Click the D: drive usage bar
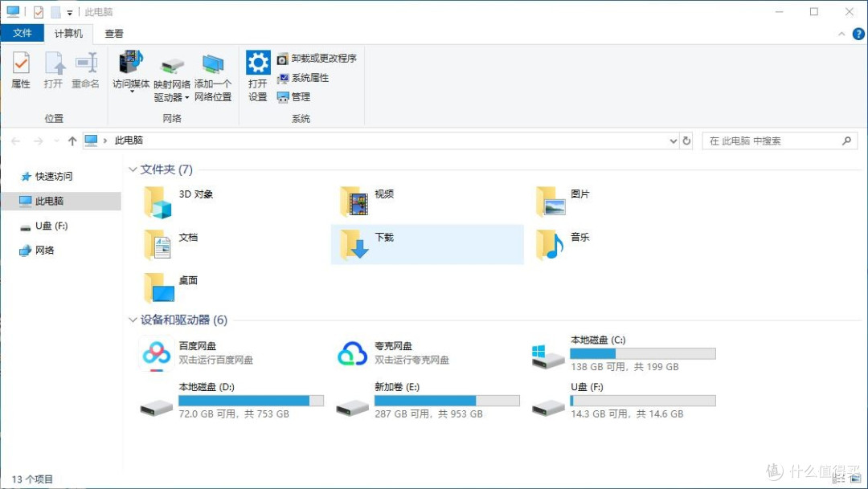 (251, 401)
